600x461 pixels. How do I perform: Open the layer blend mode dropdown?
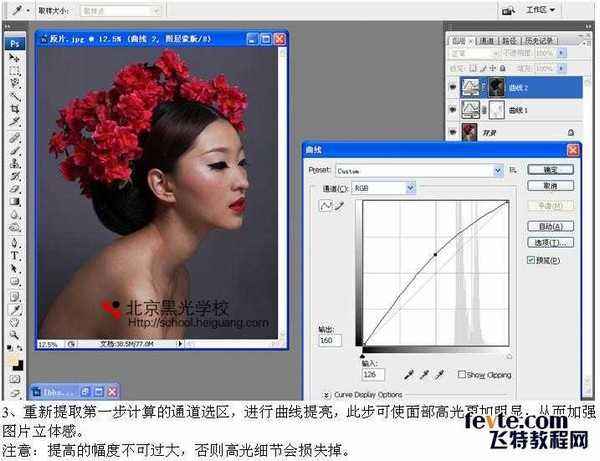[x=475, y=53]
